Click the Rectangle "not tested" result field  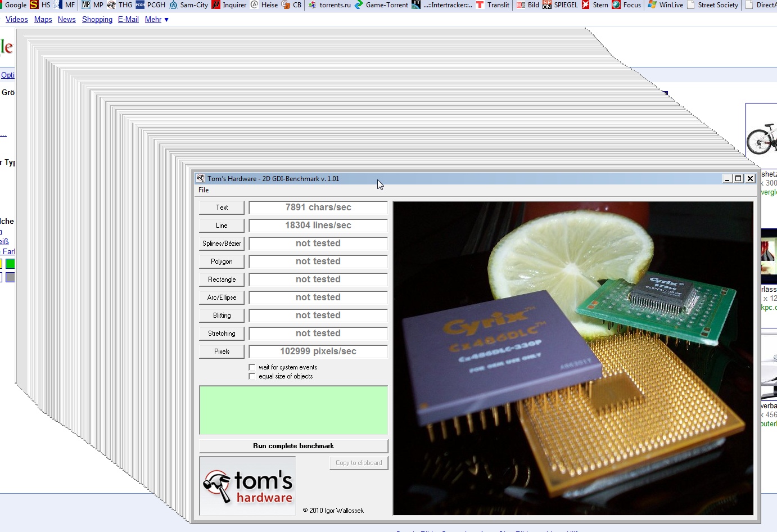318,279
